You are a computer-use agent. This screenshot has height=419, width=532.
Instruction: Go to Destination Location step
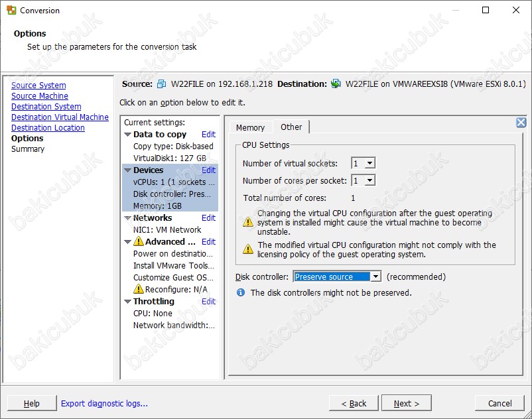point(48,128)
